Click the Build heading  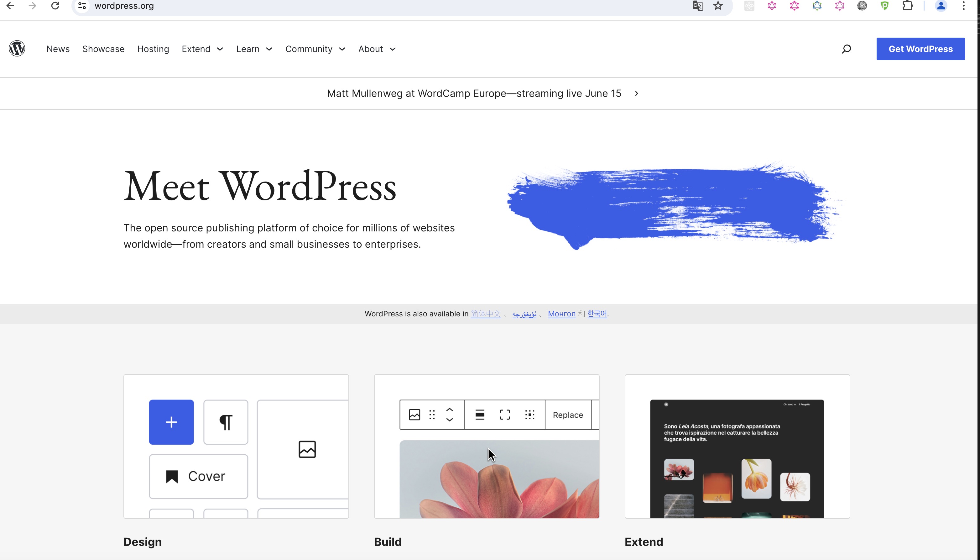(387, 542)
